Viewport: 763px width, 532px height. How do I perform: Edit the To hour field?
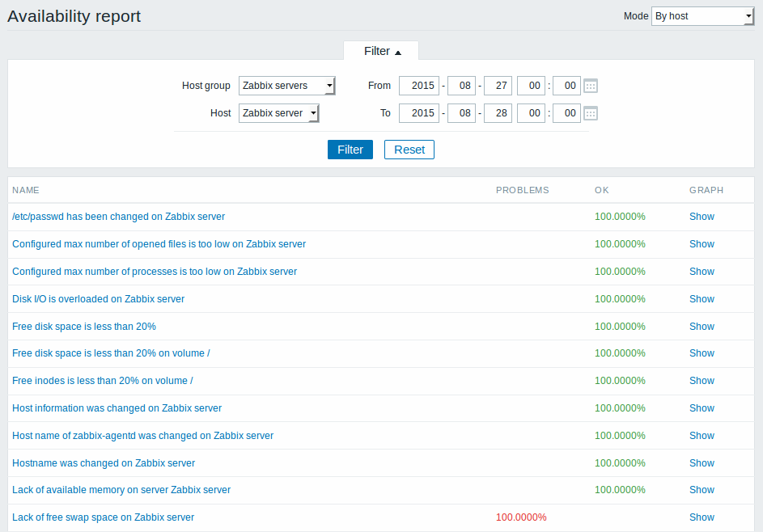pos(531,113)
